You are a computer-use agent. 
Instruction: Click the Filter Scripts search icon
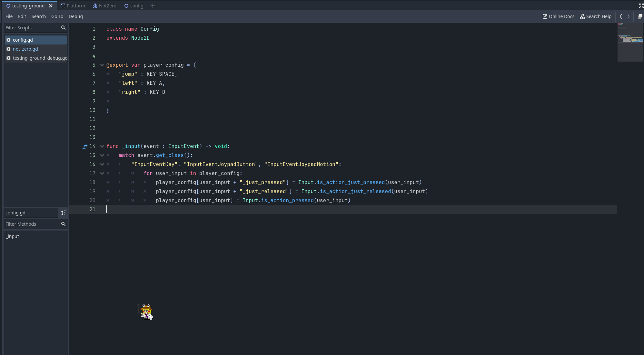click(x=63, y=28)
